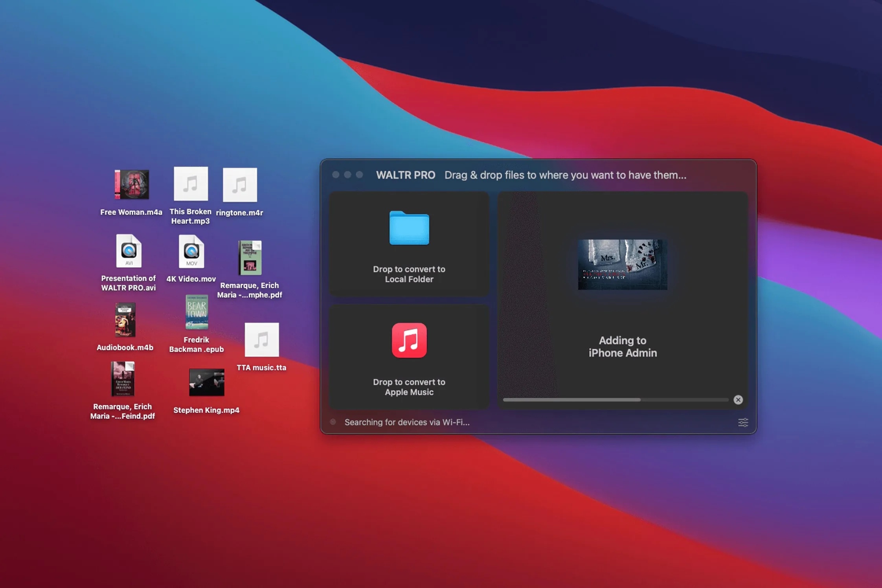Cancel the transfer with the X button
The height and width of the screenshot is (588, 882).
pos(738,400)
